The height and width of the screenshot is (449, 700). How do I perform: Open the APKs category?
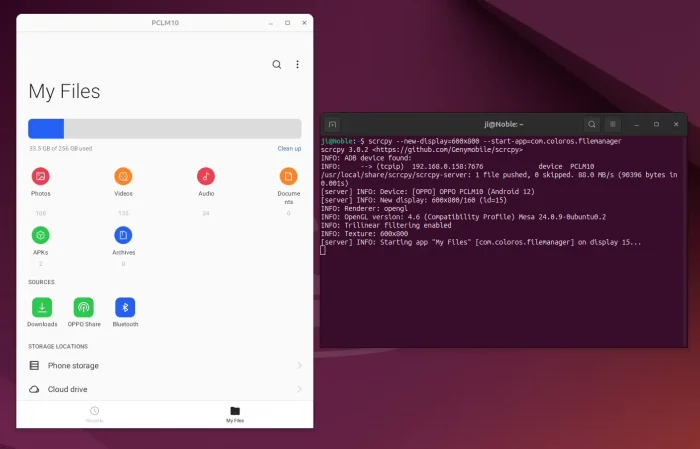(x=41, y=241)
